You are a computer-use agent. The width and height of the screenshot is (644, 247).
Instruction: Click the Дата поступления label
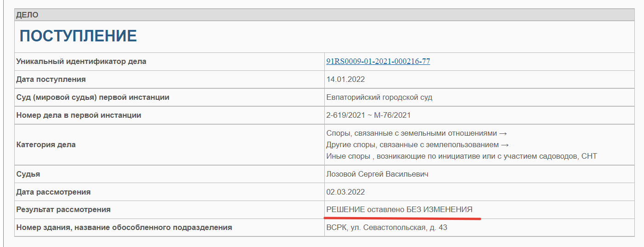51,79
